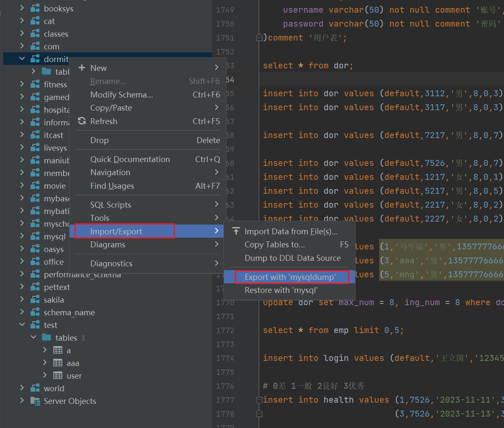This screenshot has height=428, width=504.
Task: Click 'select * from dor;' code line
Action: [x=307, y=65]
